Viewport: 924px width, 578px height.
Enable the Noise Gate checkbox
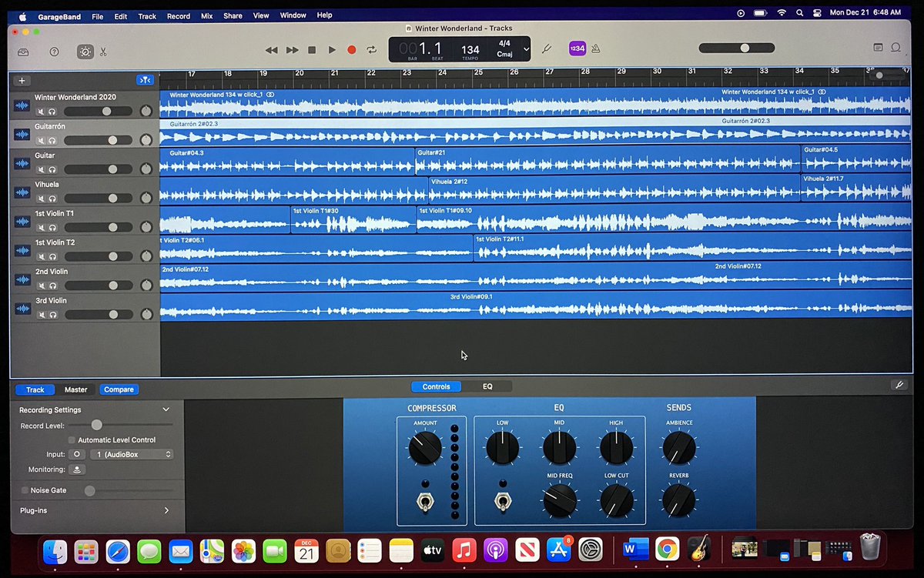25,490
